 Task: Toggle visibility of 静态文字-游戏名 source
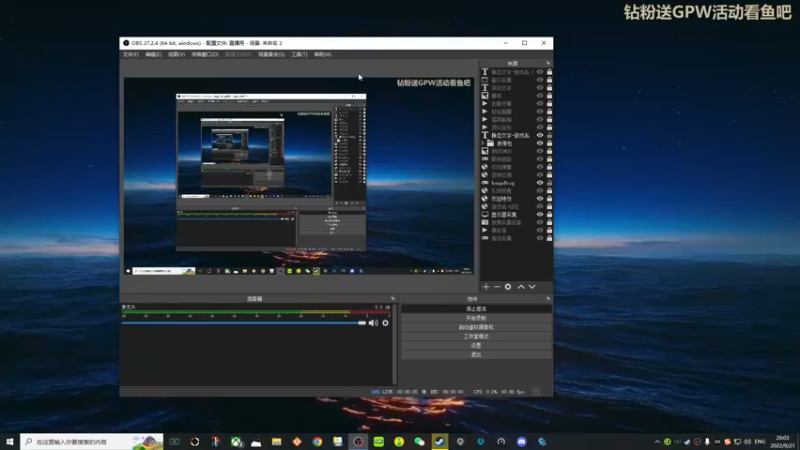point(540,135)
